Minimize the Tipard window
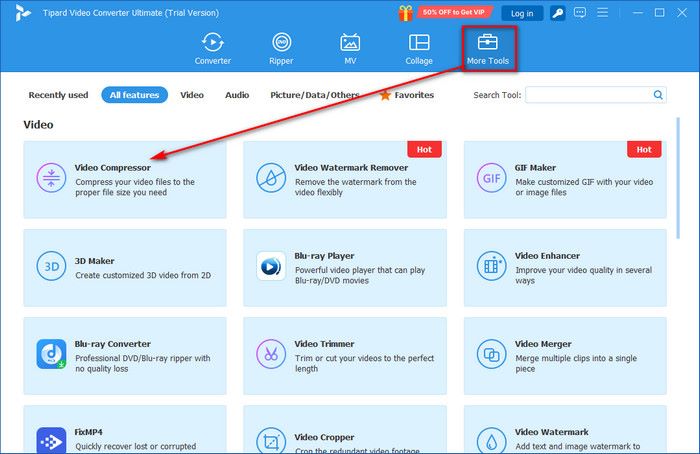 [x=638, y=13]
